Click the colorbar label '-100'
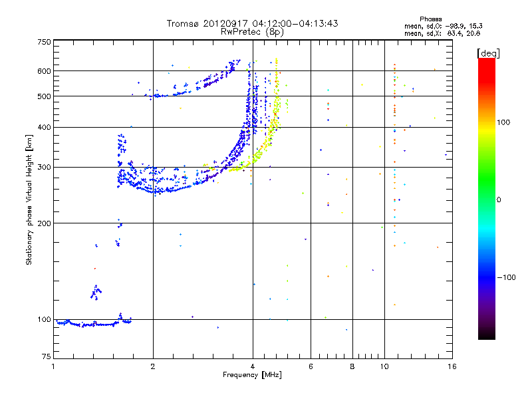The image size is (532, 399). pos(507,277)
